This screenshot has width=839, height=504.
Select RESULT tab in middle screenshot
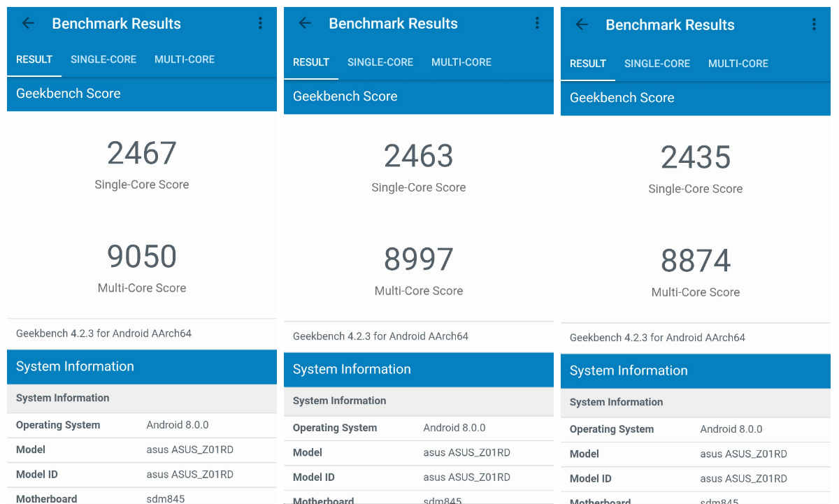(311, 62)
